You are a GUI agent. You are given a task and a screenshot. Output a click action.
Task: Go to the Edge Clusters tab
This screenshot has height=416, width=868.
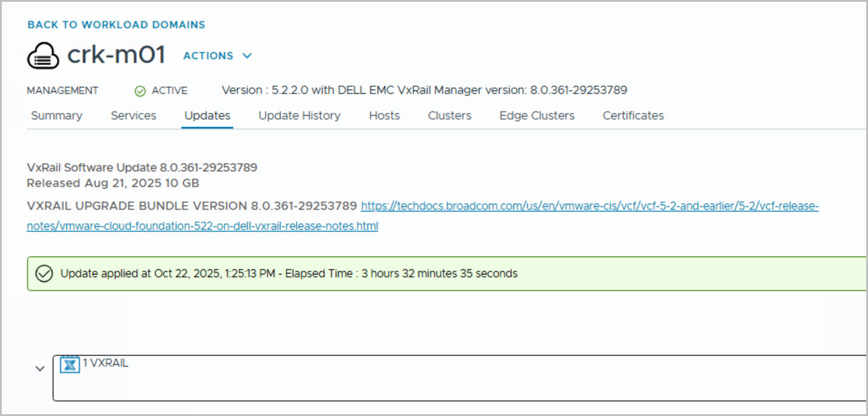pos(536,116)
